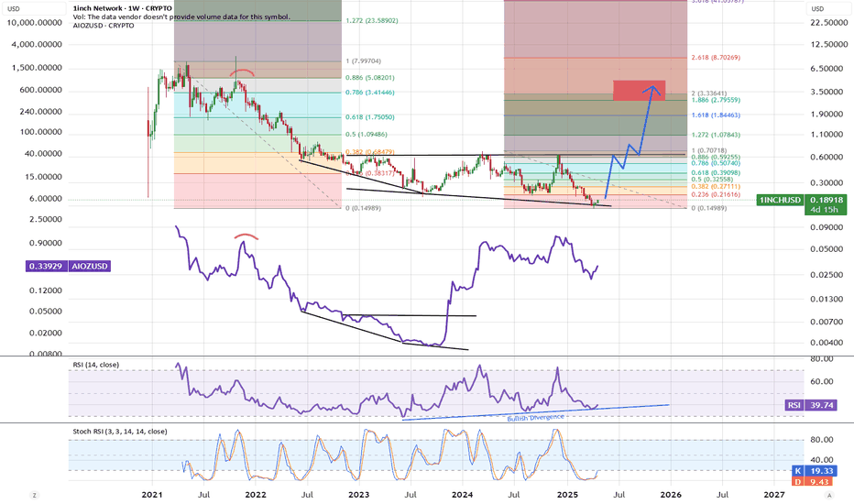This screenshot has height=504, width=854.
Task: Click the 0.33929 AIOZUSD value tag
Action: click(46, 267)
